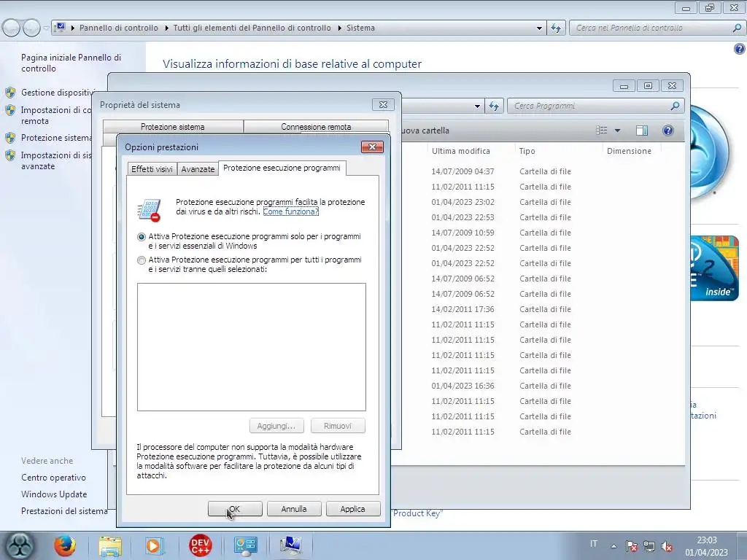Open Pagina iniziale Pannello di controllo
The image size is (747, 560).
[71, 63]
